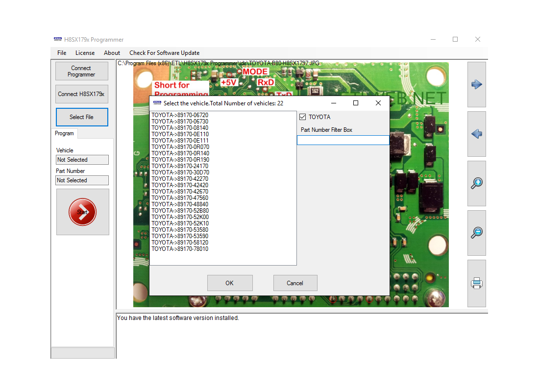This screenshot has height=392, width=539.
Task: Click the previous image blue left arrow
Action: click(x=476, y=134)
